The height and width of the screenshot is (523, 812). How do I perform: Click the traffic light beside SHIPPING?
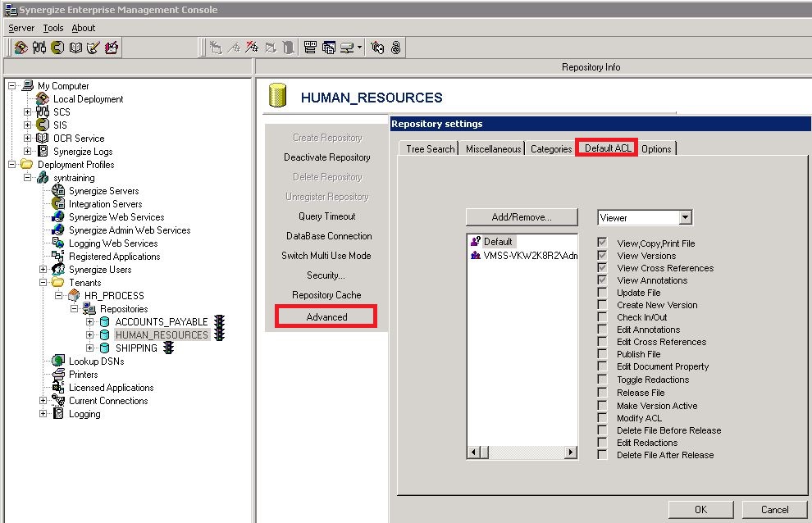pos(168,348)
